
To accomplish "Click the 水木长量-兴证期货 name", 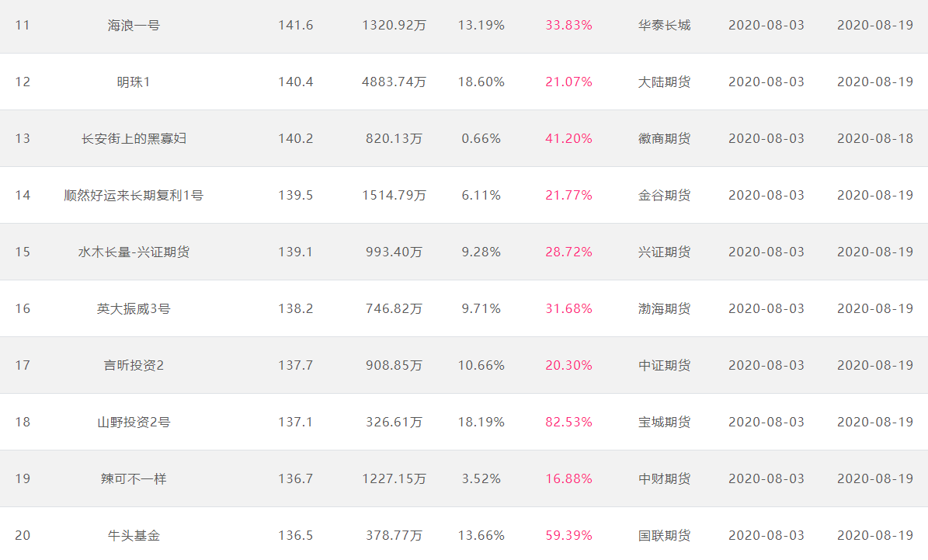I will tap(134, 252).
